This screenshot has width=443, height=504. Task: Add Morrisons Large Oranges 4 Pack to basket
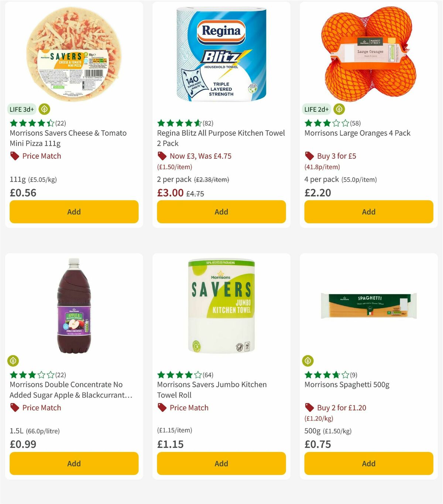point(368,212)
